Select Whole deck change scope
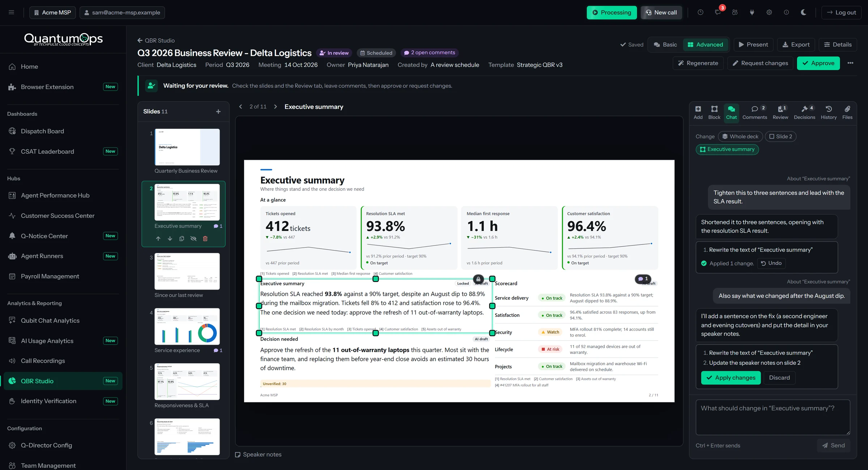868x470 pixels. [740, 136]
